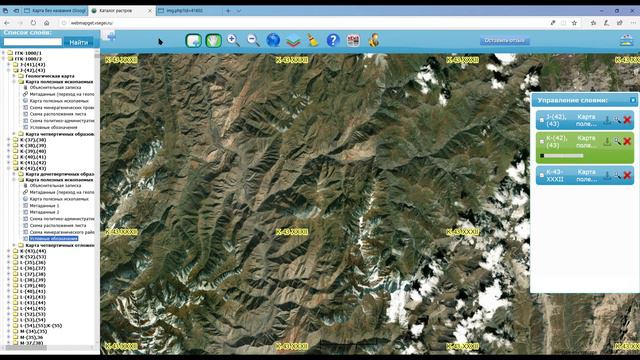Expand the L-(35),(36) folder
The height and width of the screenshot is (360, 640).
coord(9,262)
